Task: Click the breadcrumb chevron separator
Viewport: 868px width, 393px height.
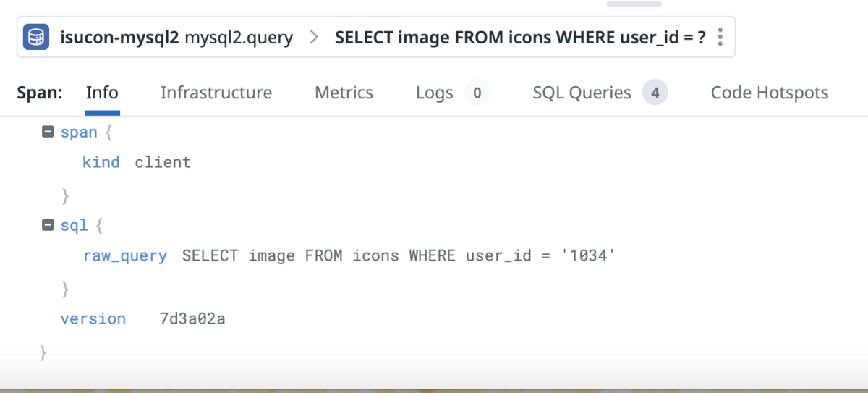Action: (314, 37)
